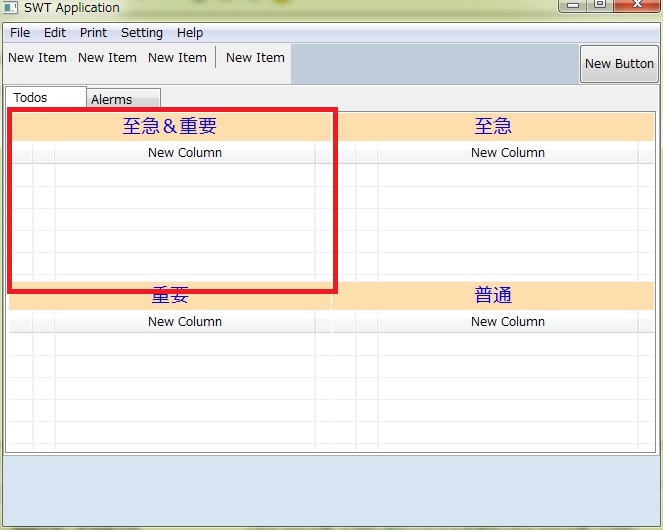Click the first New Item in toolbar
This screenshot has width=663, height=530.
(x=38, y=58)
